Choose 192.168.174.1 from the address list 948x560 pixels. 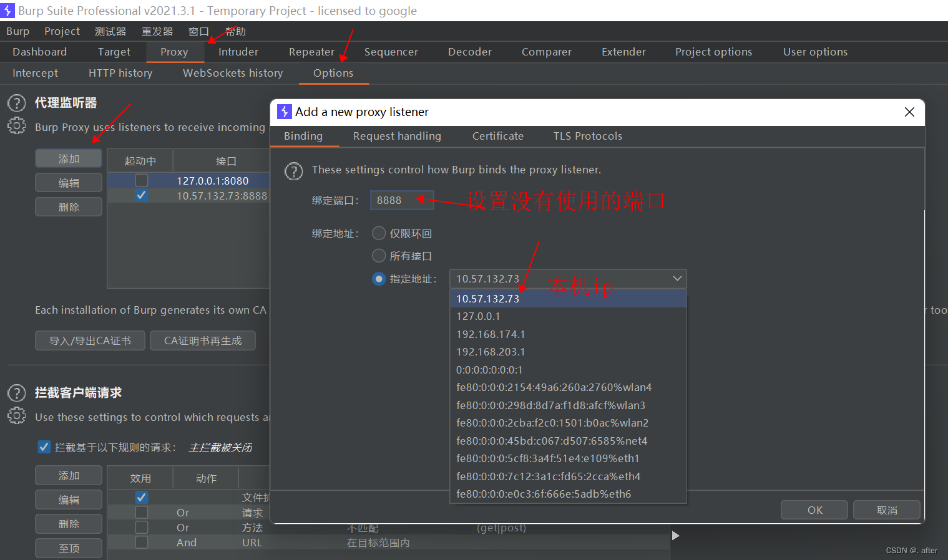(568, 334)
